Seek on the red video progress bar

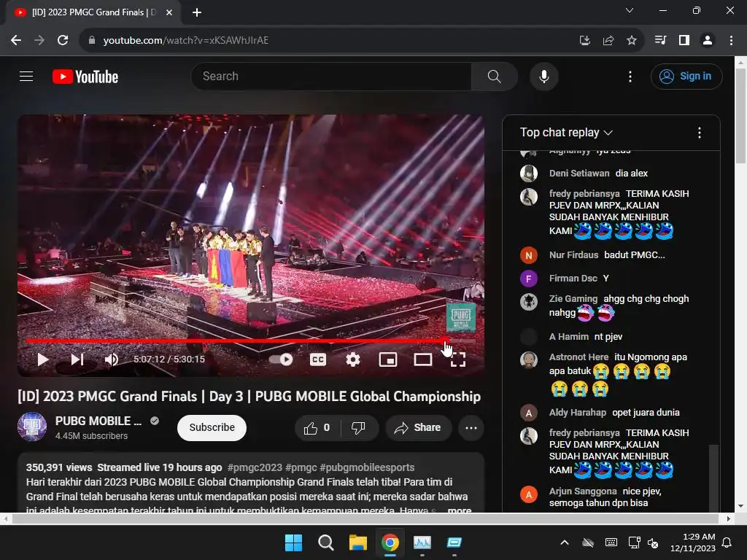click(x=251, y=341)
